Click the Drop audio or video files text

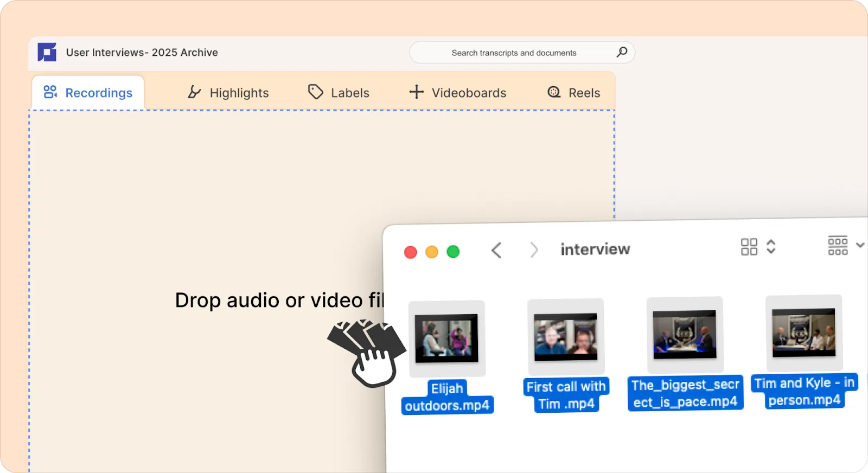pyautogui.click(x=279, y=300)
